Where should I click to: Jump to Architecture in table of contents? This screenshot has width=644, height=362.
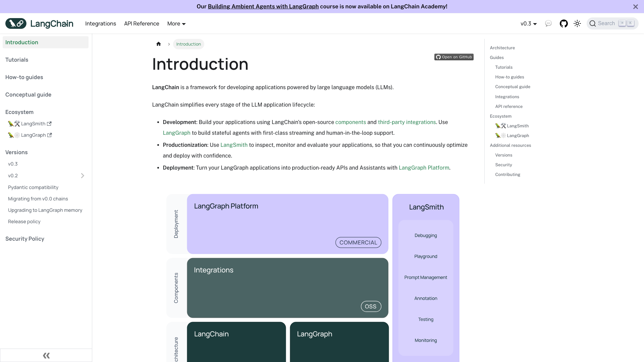[x=502, y=48]
